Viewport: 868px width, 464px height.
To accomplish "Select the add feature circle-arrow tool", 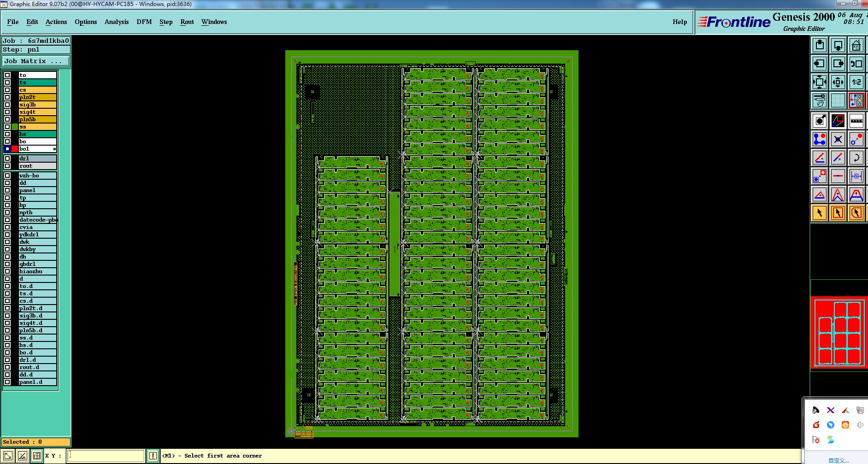I will point(820,121).
